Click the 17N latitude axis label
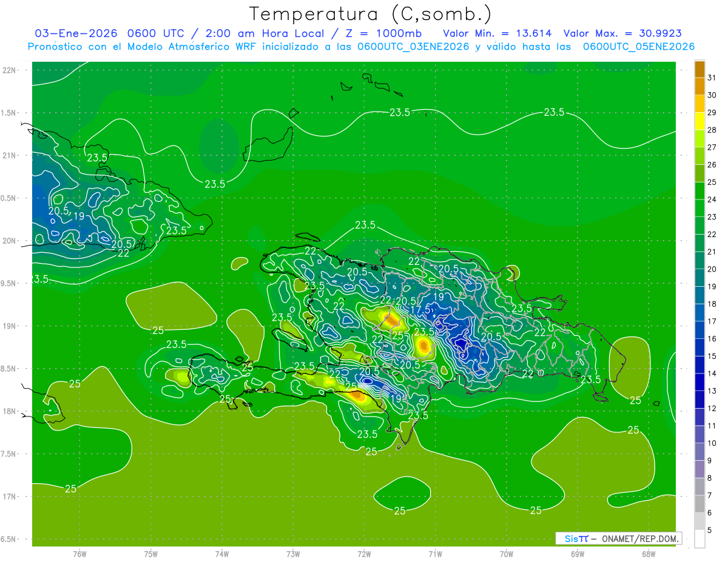 pyautogui.click(x=10, y=497)
